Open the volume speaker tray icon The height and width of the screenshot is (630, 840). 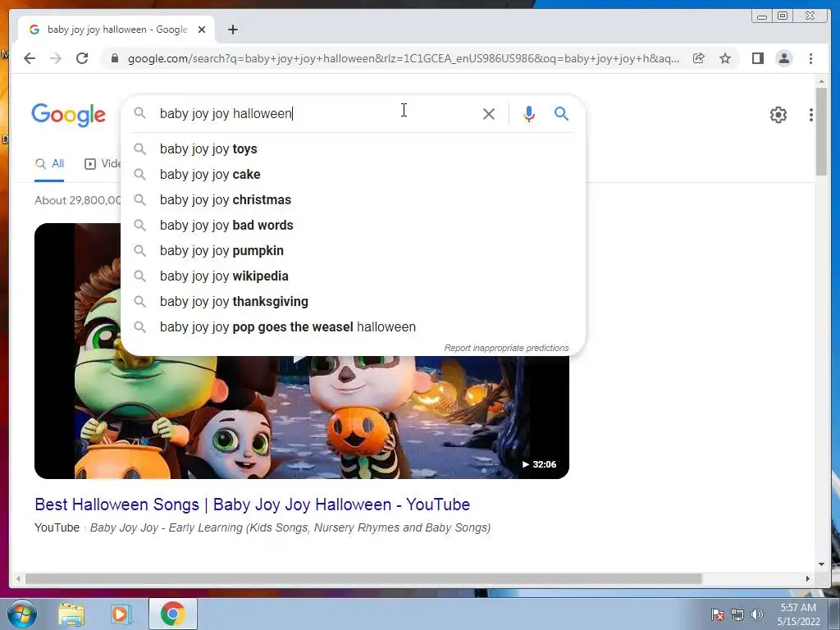(757, 614)
